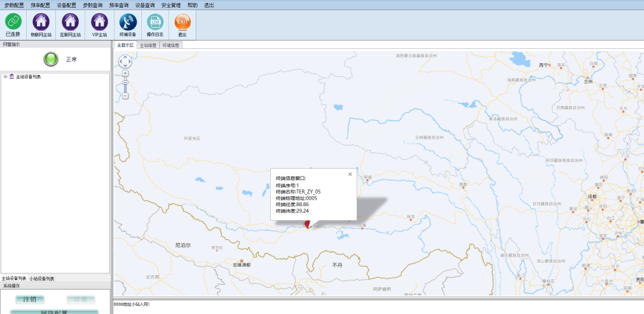Click the 退出 menu bar item
The image size is (644, 314).
coord(209,5)
